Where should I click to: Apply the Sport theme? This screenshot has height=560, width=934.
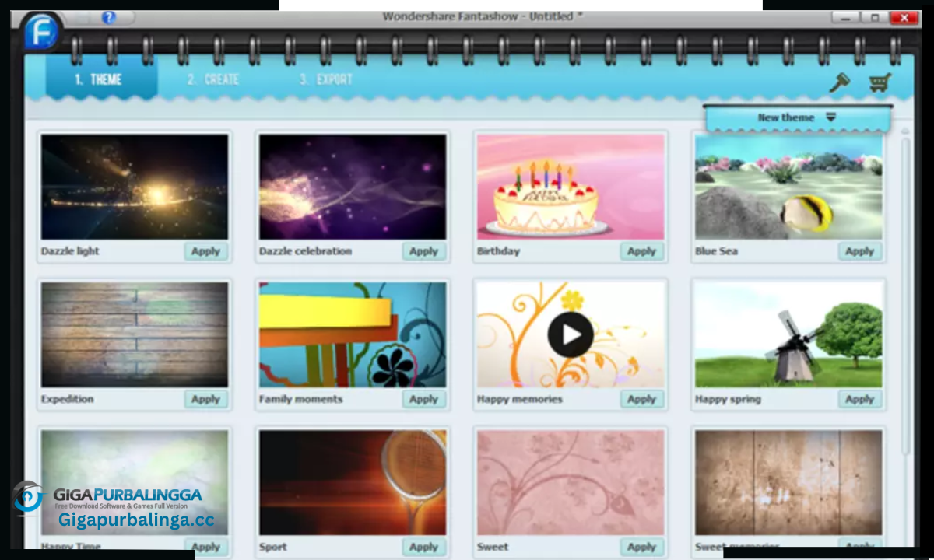[x=424, y=547]
